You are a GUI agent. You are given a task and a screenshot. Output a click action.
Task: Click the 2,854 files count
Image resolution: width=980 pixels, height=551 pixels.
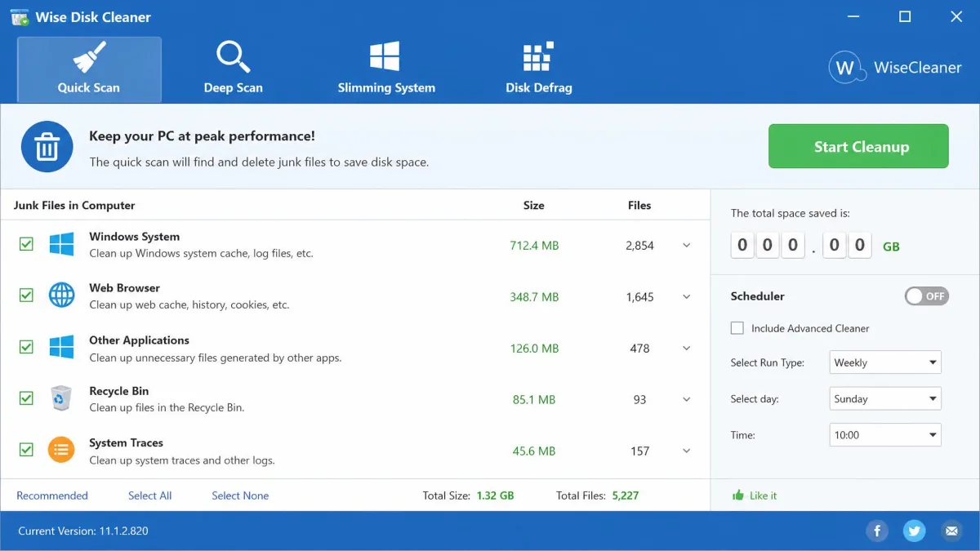(639, 246)
